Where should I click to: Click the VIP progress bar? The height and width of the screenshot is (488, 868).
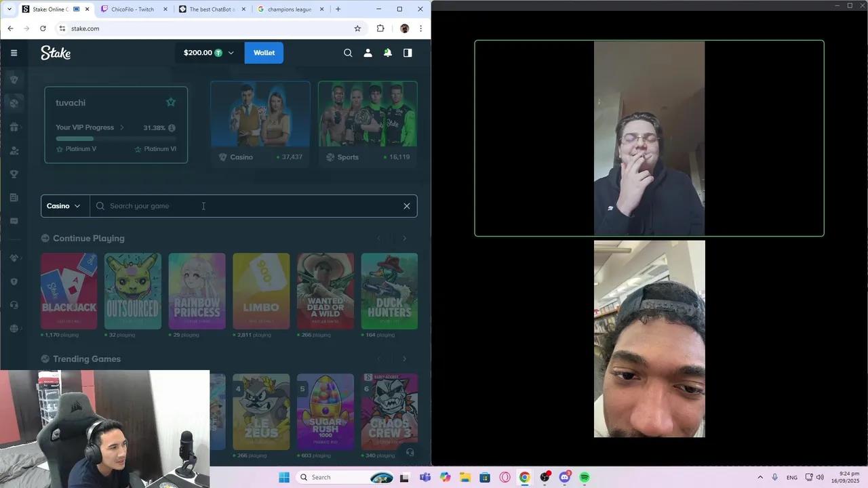[x=116, y=139]
